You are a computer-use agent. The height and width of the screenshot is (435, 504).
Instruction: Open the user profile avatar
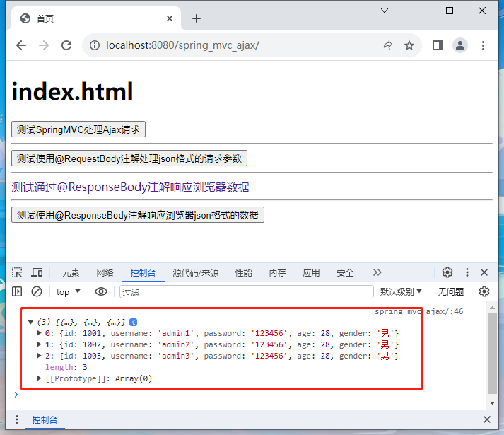tap(460, 45)
